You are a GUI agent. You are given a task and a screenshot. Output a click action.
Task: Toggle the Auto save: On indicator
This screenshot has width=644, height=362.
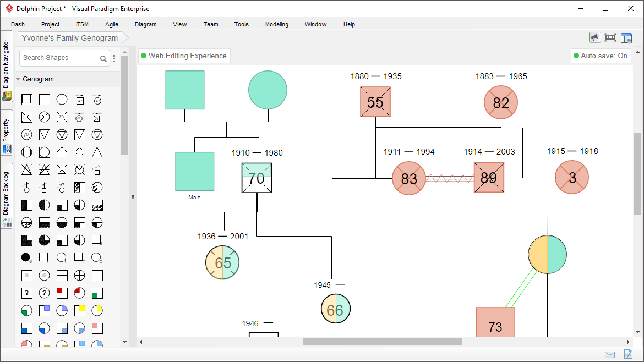[601, 56]
